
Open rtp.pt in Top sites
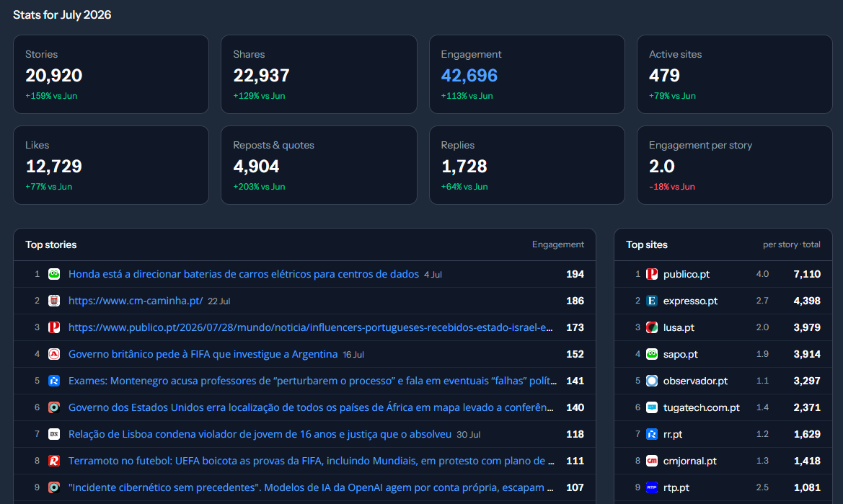[676, 487]
